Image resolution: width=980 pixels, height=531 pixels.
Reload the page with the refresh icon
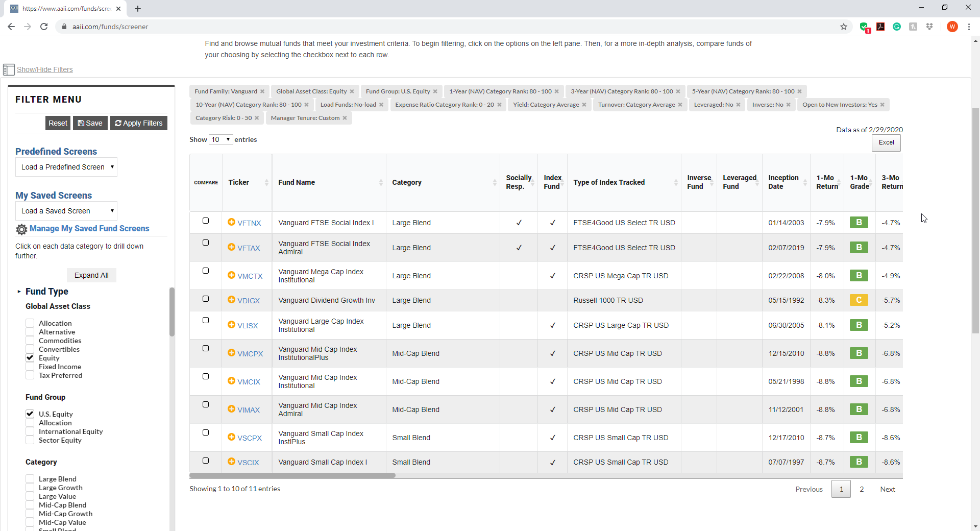coord(44,27)
